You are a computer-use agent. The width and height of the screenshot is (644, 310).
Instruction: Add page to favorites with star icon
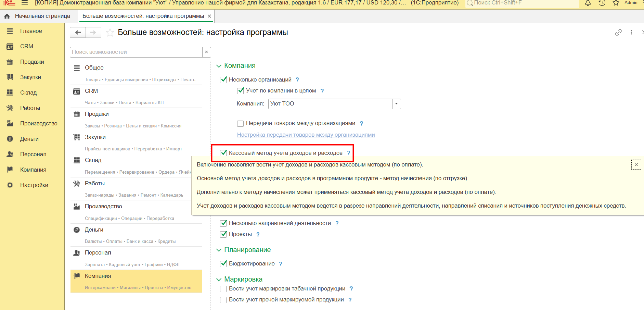110,33
